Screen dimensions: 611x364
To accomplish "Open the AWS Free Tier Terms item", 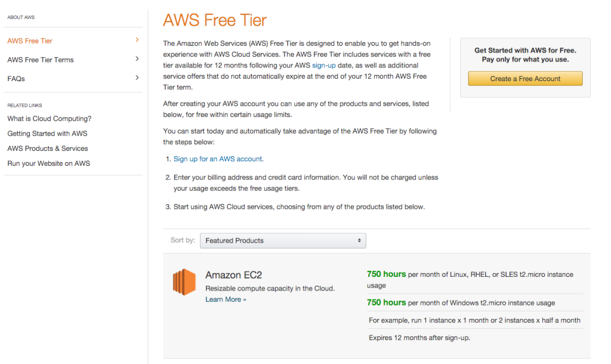I will (41, 60).
